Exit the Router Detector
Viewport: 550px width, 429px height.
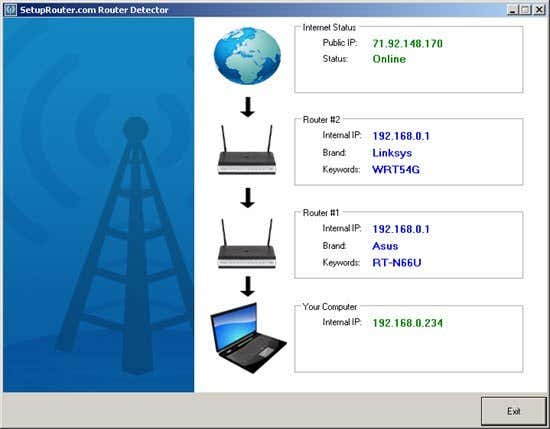[x=514, y=411]
